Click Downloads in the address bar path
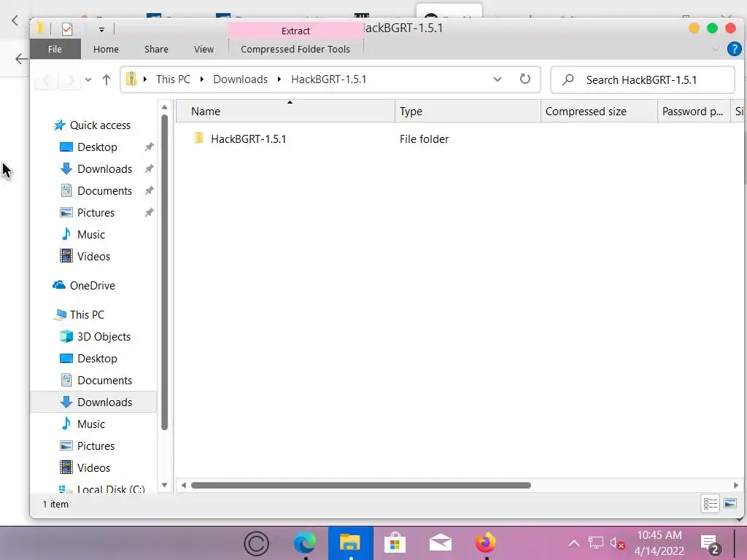This screenshot has width=747, height=560. (240, 79)
